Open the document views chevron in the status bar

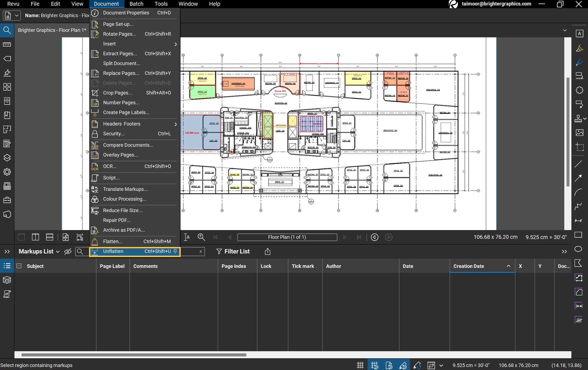click(x=441, y=365)
